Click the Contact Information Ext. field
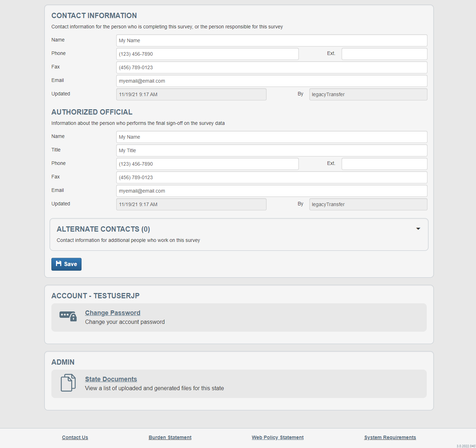 (384, 54)
